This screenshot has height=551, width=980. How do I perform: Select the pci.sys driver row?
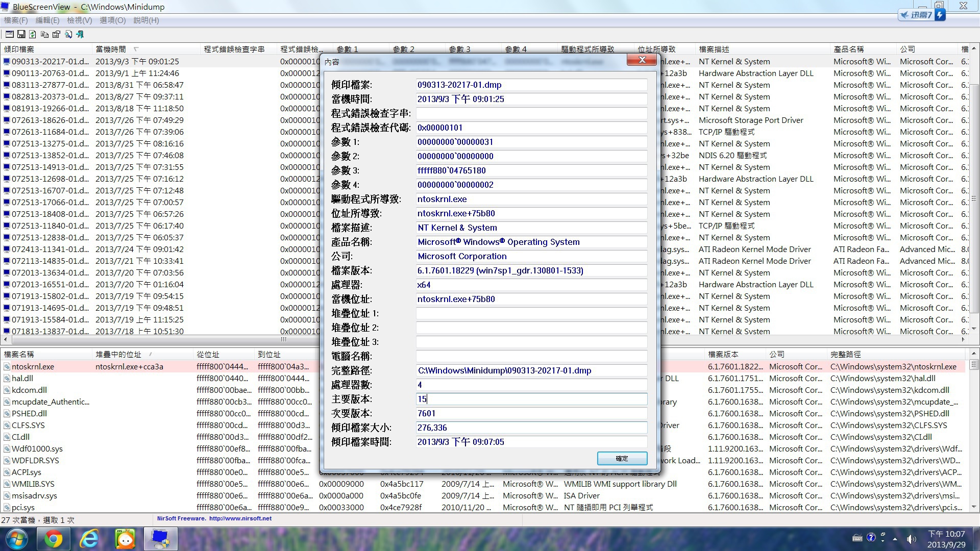point(23,507)
